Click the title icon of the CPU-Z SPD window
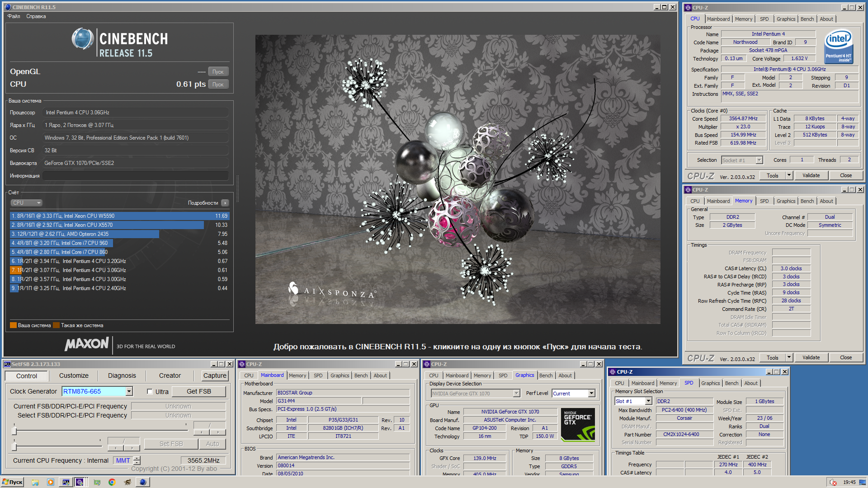Screen dimensions: 868x488 (x=613, y=372)
